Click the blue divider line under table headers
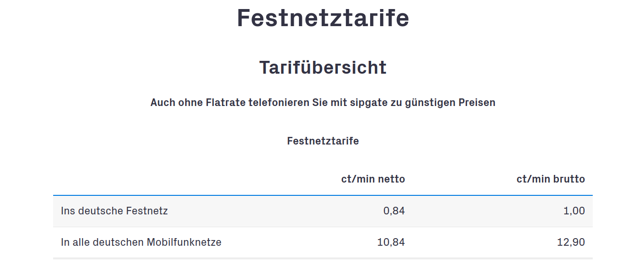The width and height of the screenshot is (644, 260). [323, 195]
